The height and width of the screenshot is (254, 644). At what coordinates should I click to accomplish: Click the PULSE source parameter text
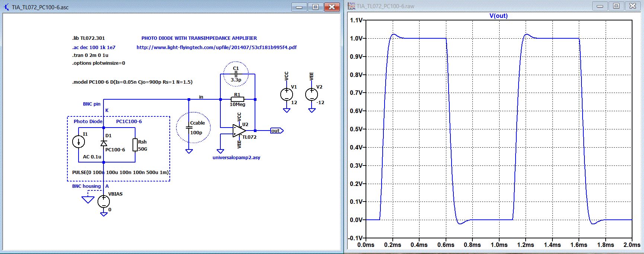coord(120,172)
